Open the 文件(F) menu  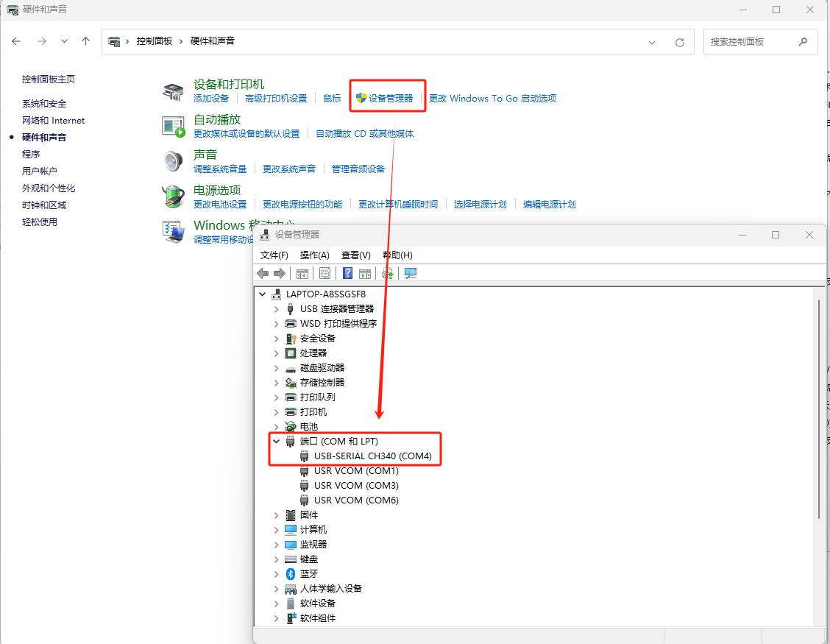(x=274, y=255)
